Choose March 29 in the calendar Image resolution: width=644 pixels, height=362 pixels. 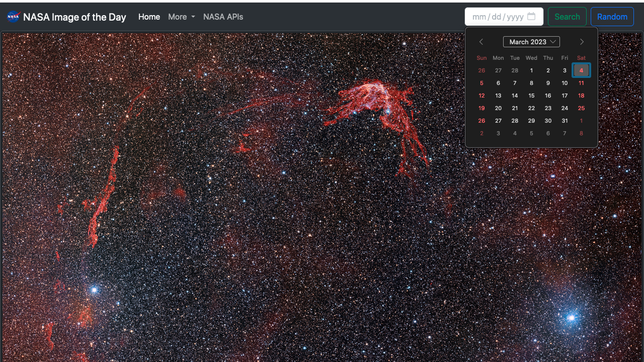coord(531,121)
